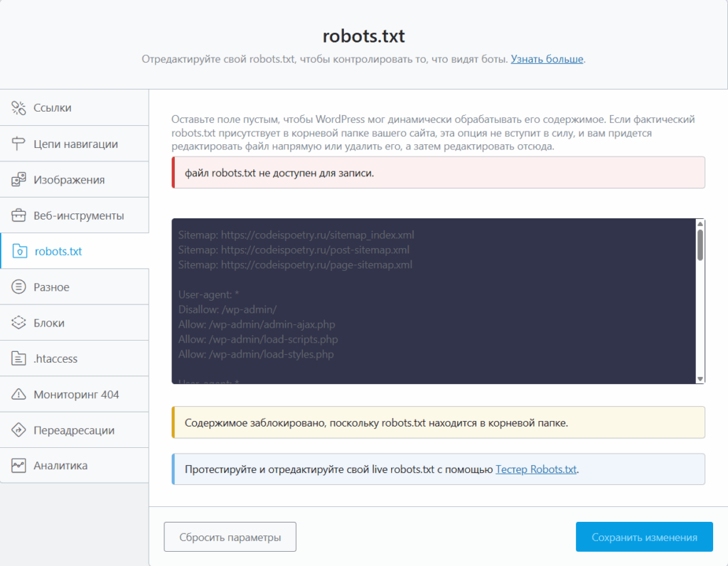The width and height of the screenshot is (728, 566).
Task: Click the Разное circle-lines icon
Action: click(18, 287)
